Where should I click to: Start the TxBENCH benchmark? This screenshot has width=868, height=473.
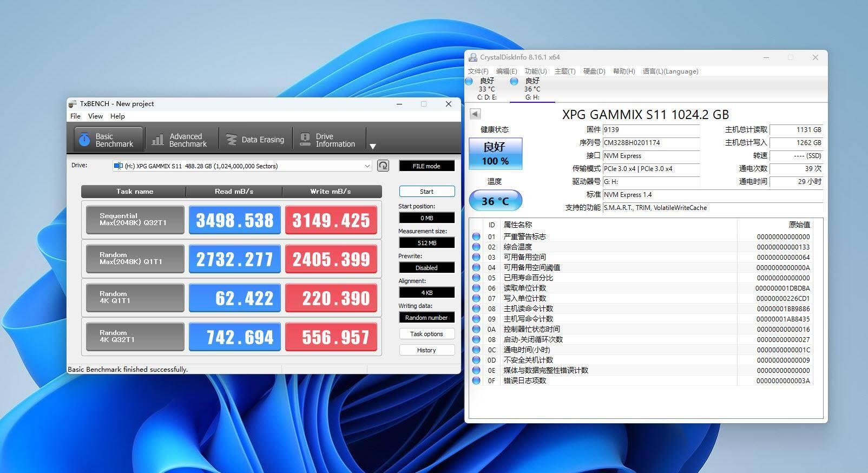tap(426, 191)
